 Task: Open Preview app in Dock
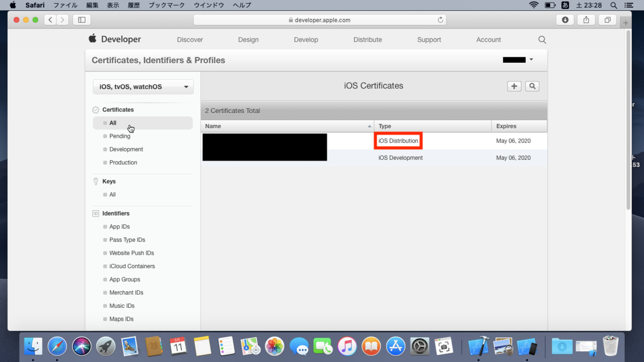tap(503, 347)
